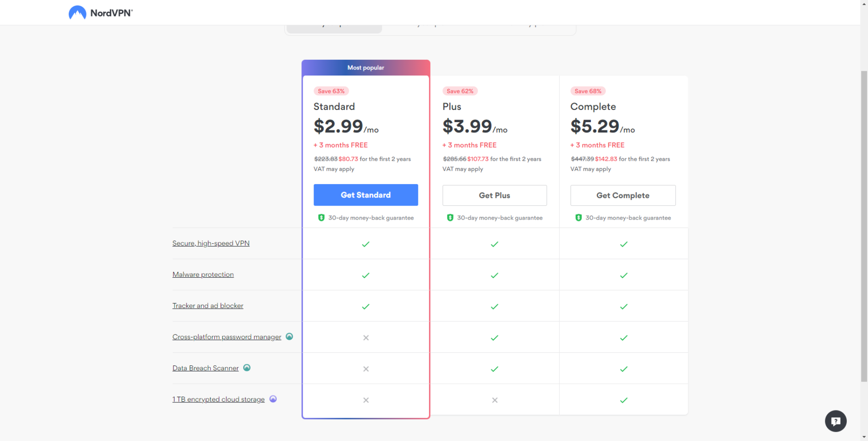Click Complete checkmark for 1 TB cloud storage
The image size is (868, 441).
pyautogui.click(x=623, y=400)
